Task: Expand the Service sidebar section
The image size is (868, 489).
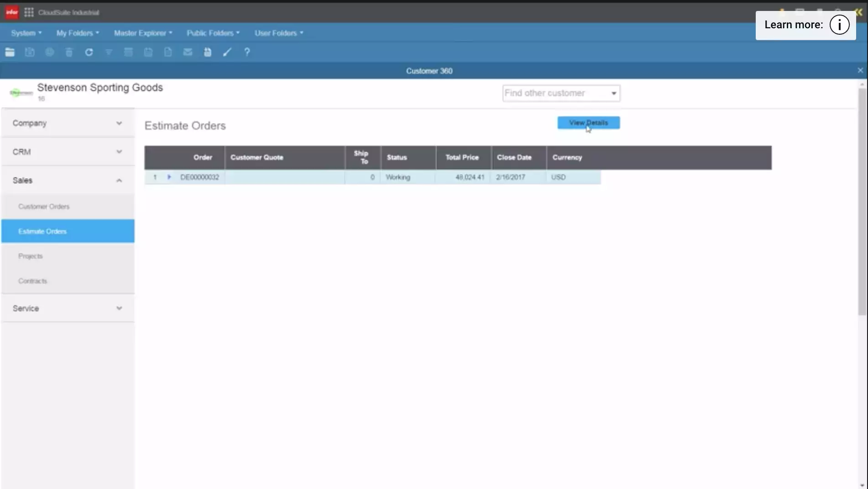Action: pyautogui.click(x=68, y=308)
